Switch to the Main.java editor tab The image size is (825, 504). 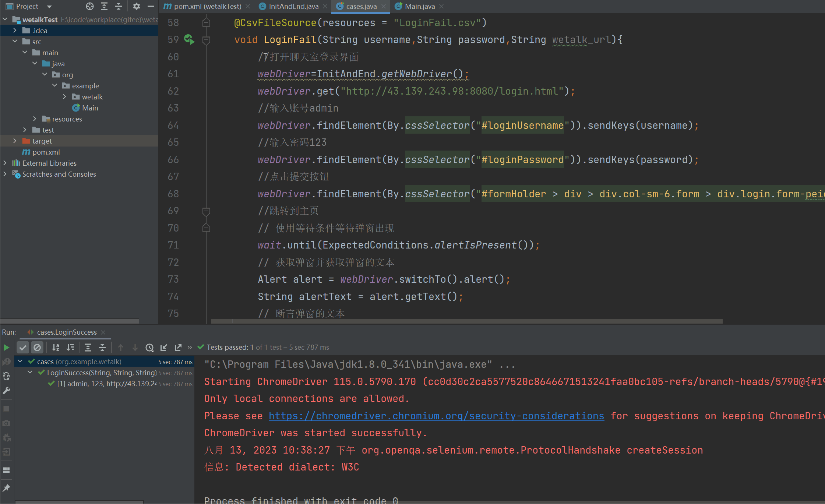[419, 6]
